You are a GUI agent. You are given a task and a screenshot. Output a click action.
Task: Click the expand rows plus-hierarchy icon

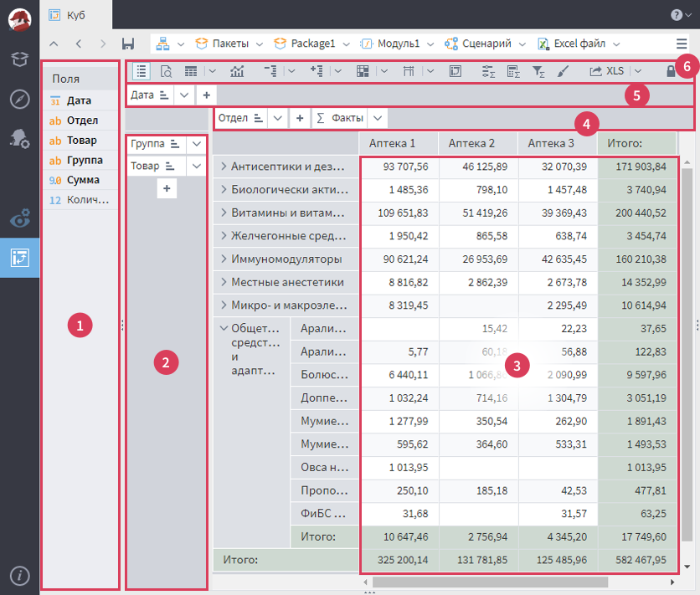coord(317,71)
